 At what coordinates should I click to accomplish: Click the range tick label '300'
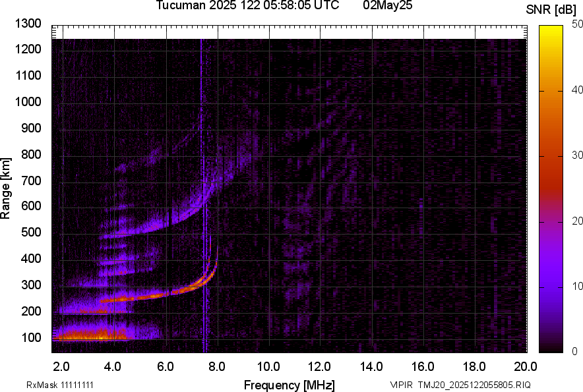pyautogui.click(x=31, y=285)
